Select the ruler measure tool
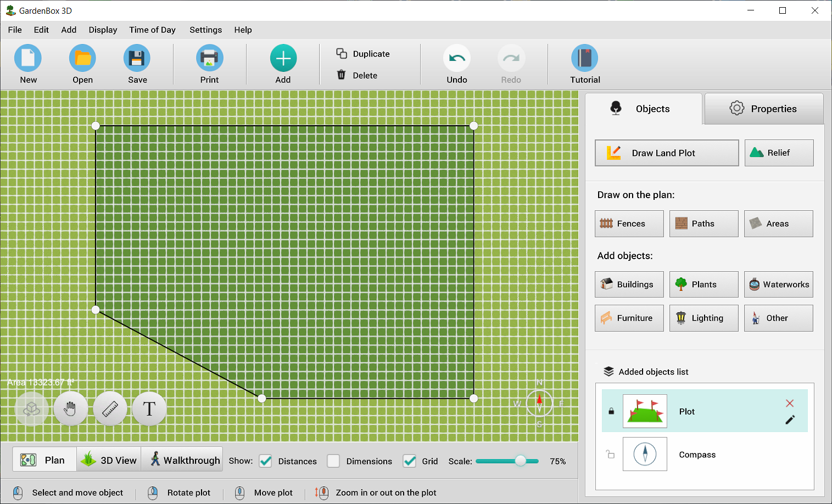Image resolution: width=832 pixels, height=504 pixels. click(110, 409)
